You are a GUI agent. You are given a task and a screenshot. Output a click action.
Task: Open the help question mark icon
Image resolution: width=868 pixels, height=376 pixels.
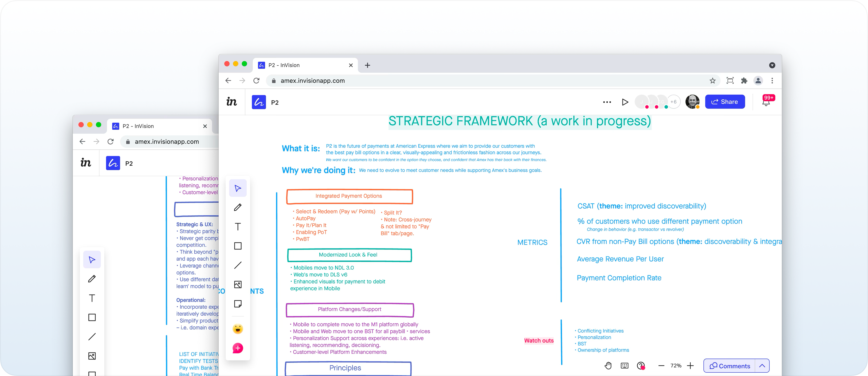pos(641,366)
